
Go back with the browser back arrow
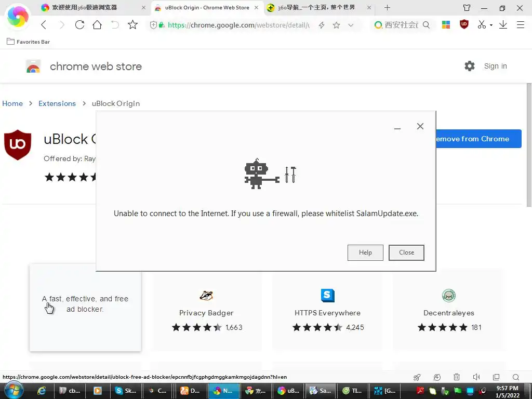[44, 25]
